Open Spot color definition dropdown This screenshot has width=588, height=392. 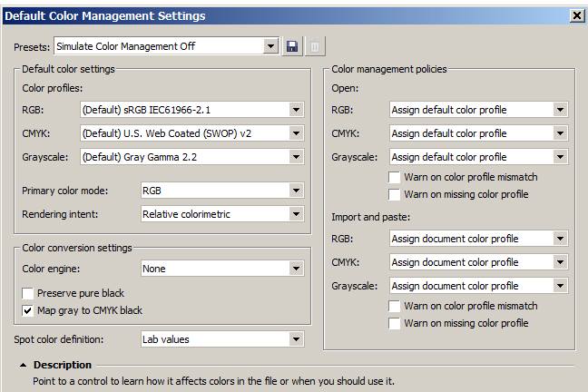pos(296,339)
